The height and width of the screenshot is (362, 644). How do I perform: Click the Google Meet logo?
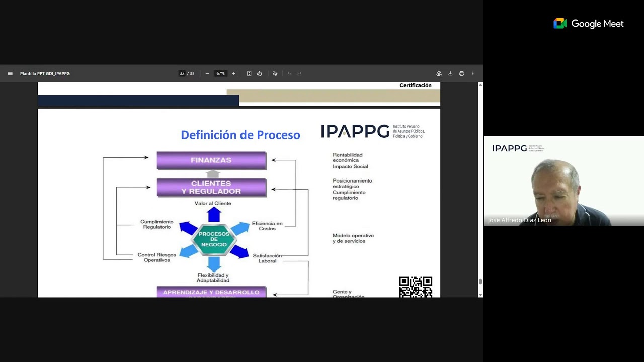coord(589,24)
